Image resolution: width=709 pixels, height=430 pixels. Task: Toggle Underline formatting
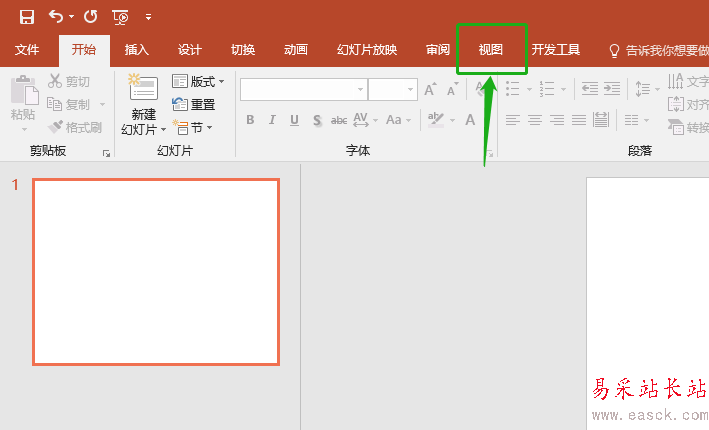click(x=294, y=120)
